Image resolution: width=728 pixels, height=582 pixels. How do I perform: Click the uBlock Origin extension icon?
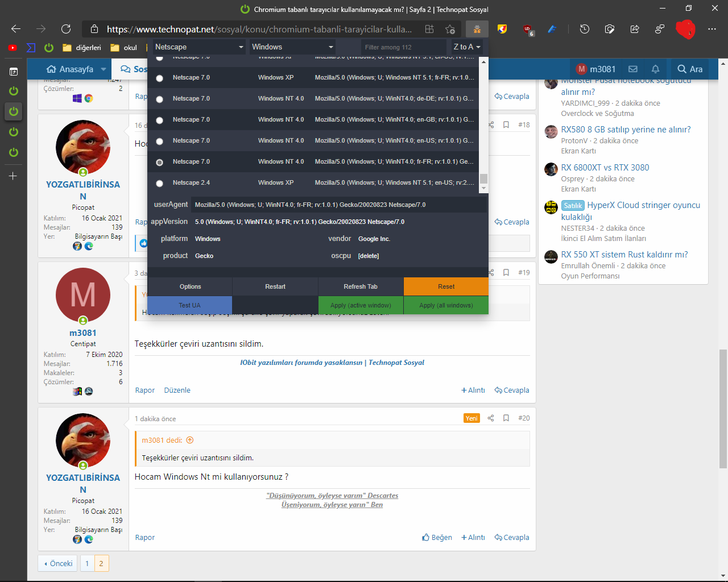click(528, 30)
